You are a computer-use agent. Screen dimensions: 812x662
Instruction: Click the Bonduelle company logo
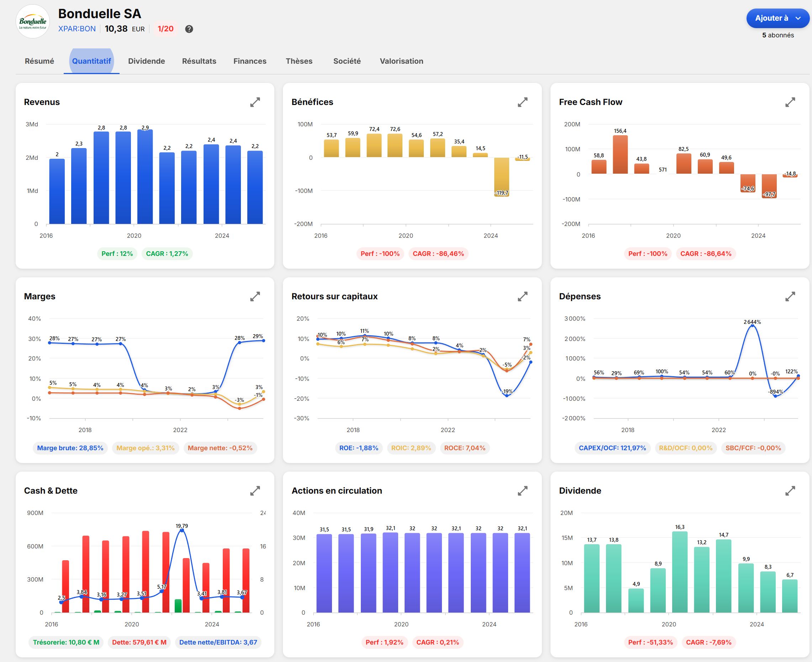(33, 22)
